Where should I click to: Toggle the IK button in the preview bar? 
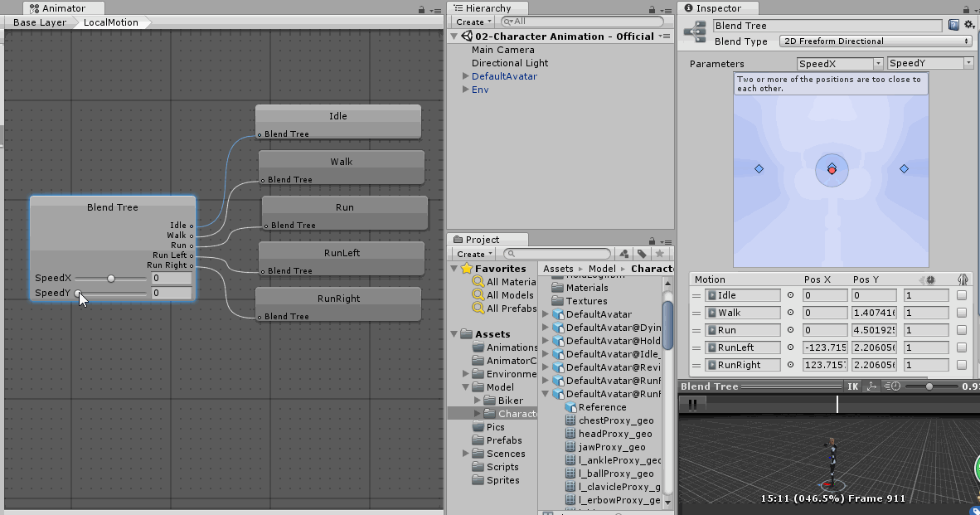[x=852, y=386]
